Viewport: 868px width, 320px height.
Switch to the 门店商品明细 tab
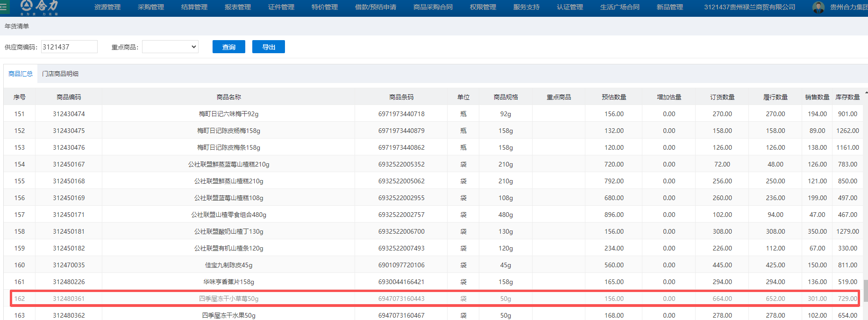click(x=60, y=74)
